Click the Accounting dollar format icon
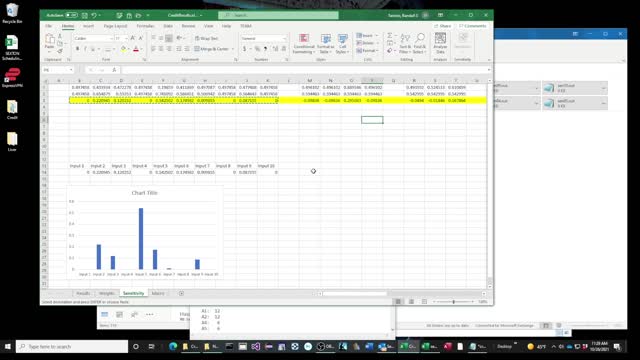Viewport: 640px width, 360px height. coord(244,49)
